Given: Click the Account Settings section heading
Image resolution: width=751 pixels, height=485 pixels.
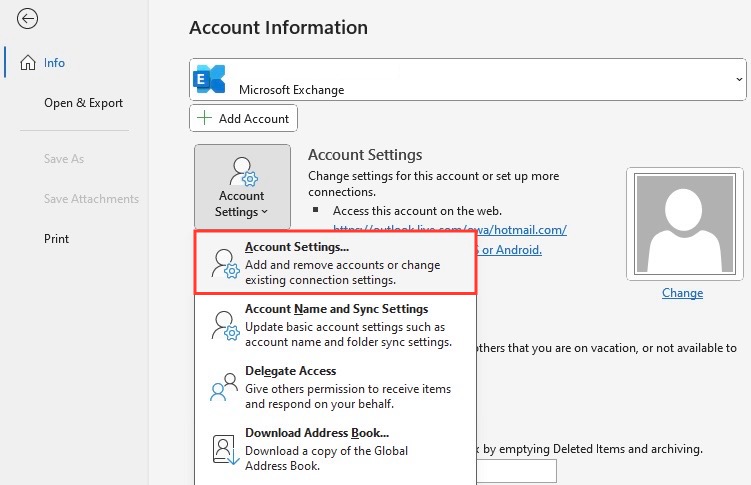Looking at the screenshot, I should [x=365, y=155].
